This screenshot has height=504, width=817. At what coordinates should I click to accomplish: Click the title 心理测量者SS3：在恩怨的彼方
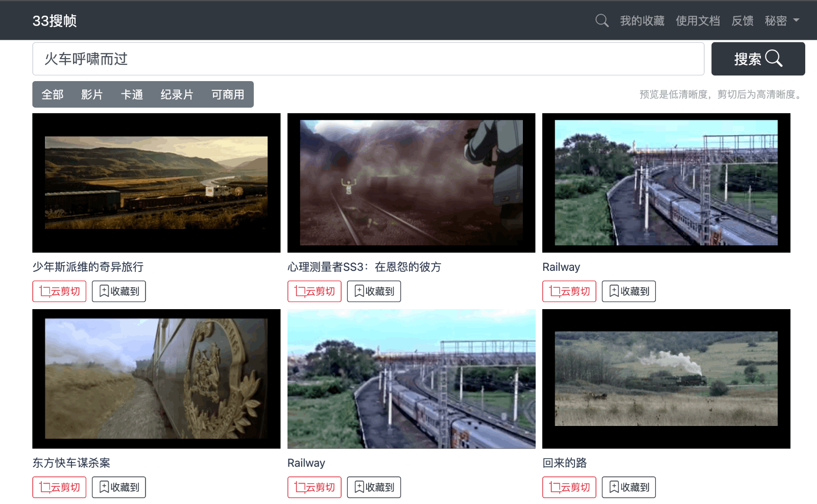tap(364, 267)
